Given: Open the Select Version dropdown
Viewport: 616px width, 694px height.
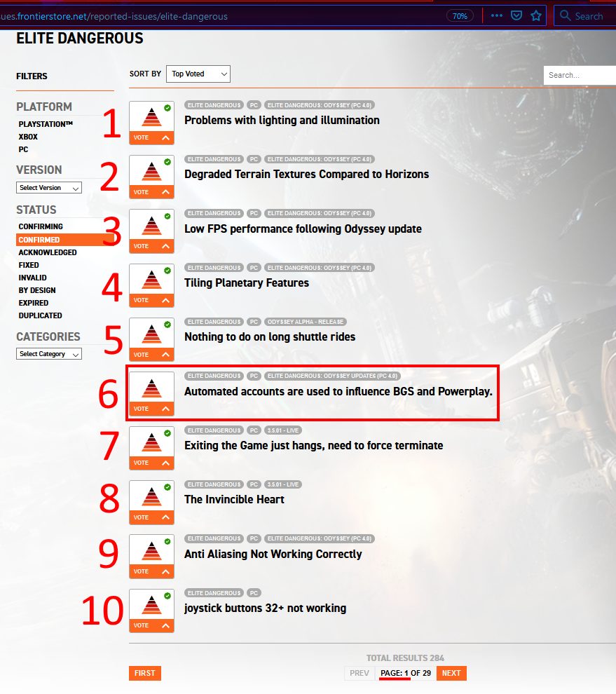Looking at the screenshot, I should pos(49,188).
